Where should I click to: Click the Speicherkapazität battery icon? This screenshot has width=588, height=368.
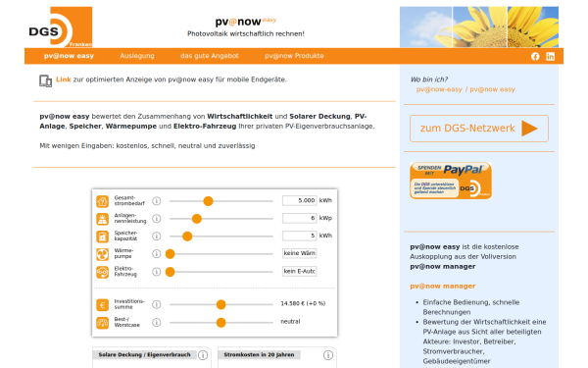pos(102,237)
